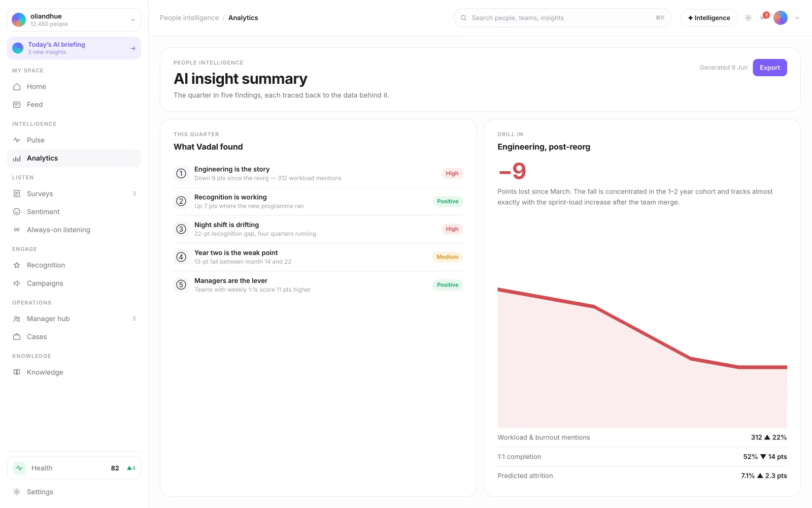Viewport: 812px width, 508px height.
Task: Click the Engineering post-reorg trend chart
Action: click(x=642, y=358)
